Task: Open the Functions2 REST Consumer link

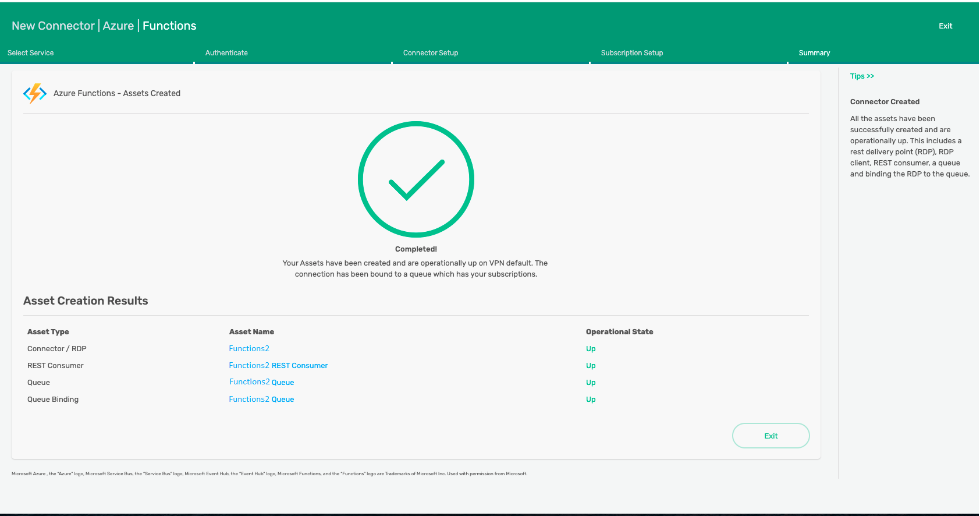Action: tap(278, 366)
